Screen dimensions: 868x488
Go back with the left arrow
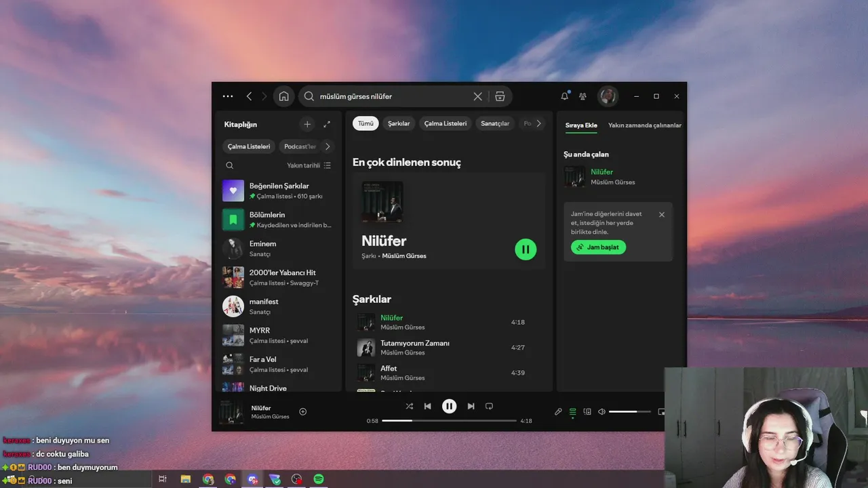[x=249, y=96]
